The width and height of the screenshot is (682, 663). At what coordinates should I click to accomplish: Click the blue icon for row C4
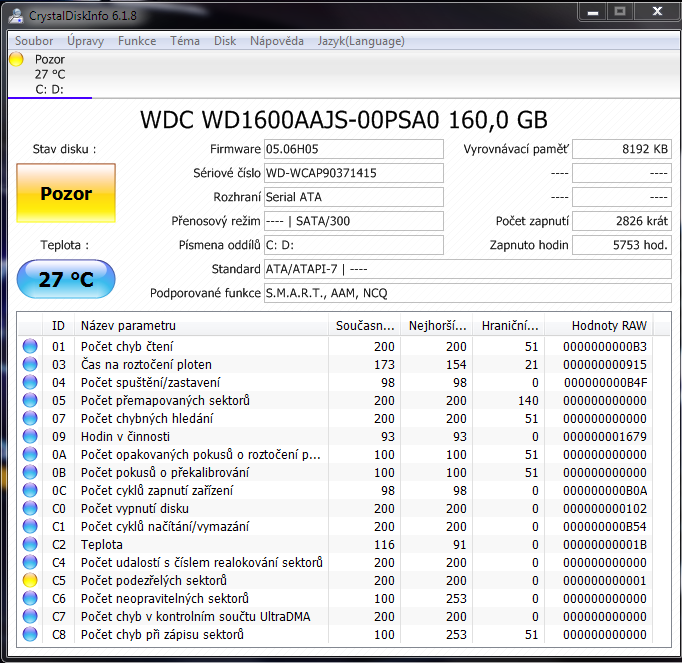point(30,562)
